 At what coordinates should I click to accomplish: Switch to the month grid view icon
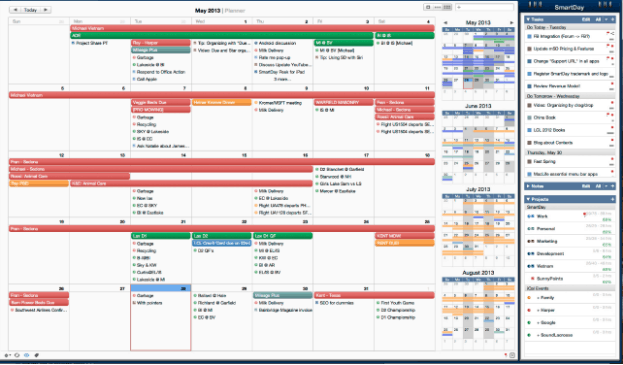(x=447, y=7)
